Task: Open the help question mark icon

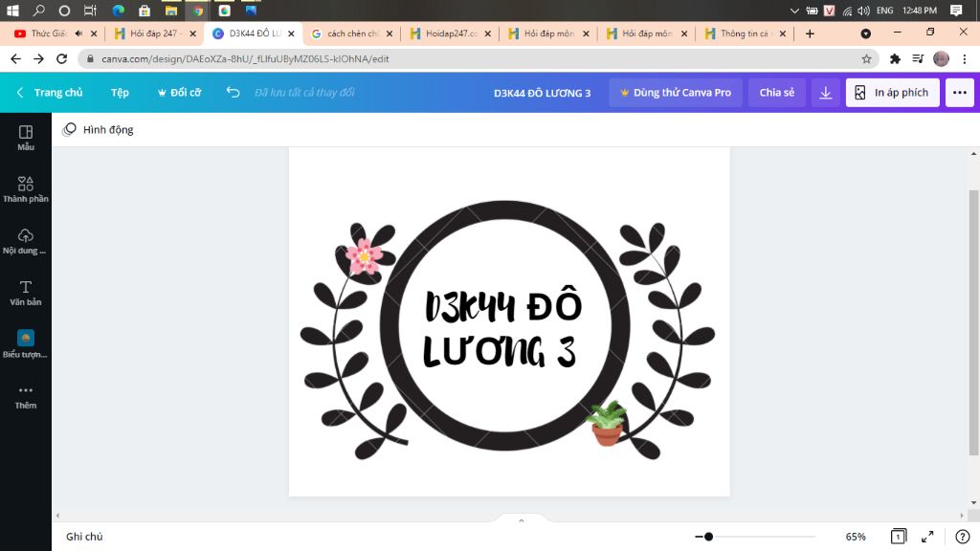Action: 963,537
